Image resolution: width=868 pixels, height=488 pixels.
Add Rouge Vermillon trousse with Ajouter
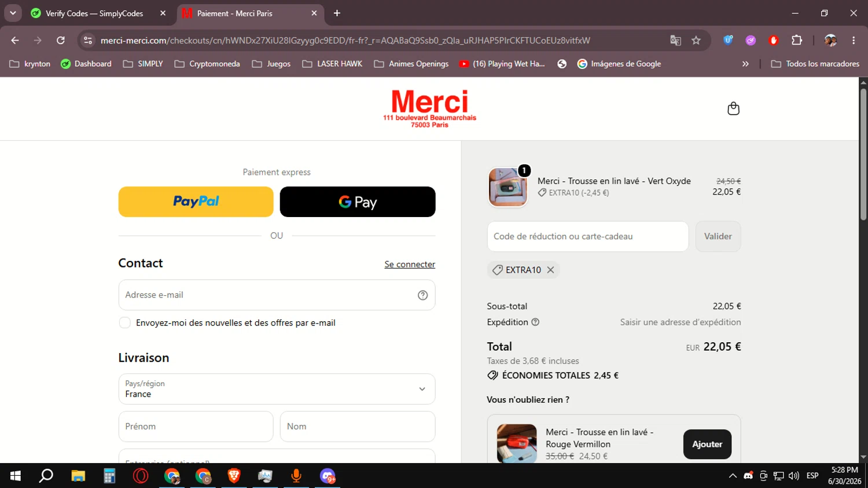tap(707, 445)
